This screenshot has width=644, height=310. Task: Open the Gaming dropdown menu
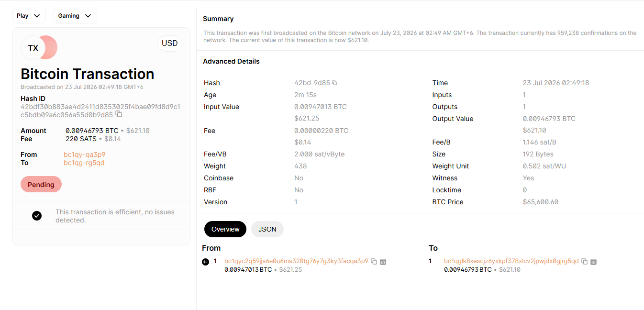(x=75, y=16)
